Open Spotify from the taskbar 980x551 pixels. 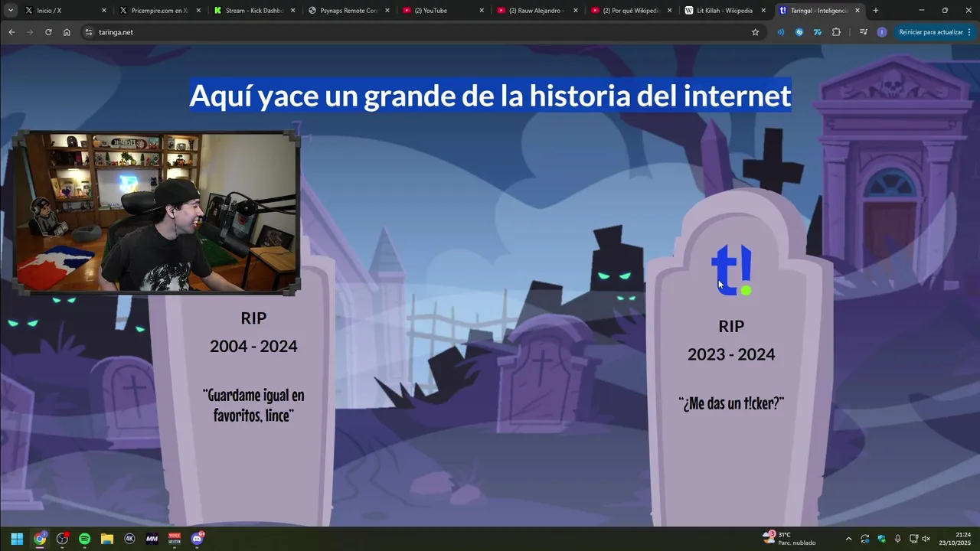(84, 539)
